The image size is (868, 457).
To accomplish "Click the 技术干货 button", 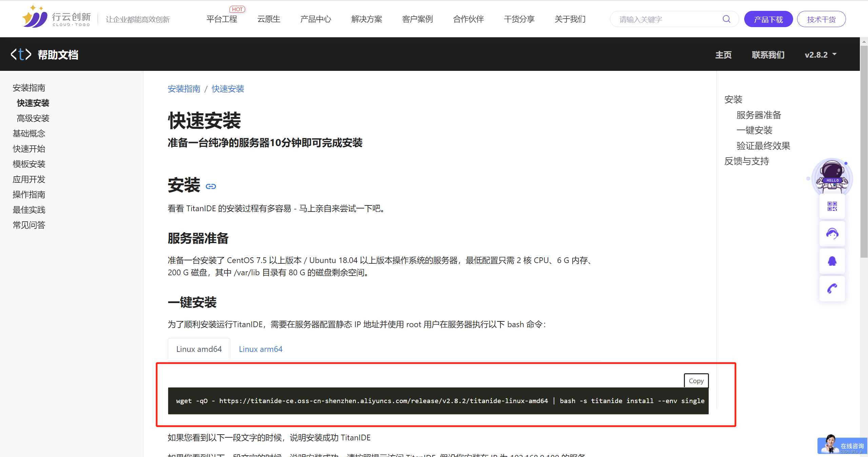I will (821, 19).
